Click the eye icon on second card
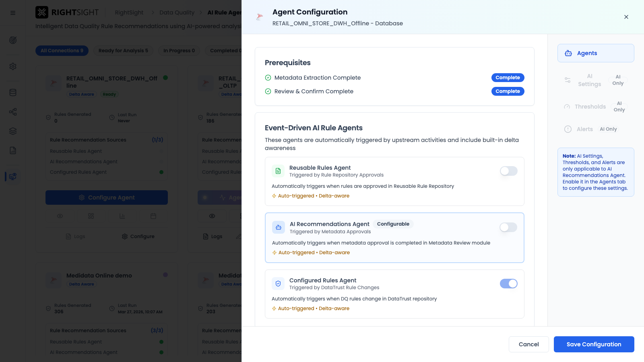 coord(212,216)
